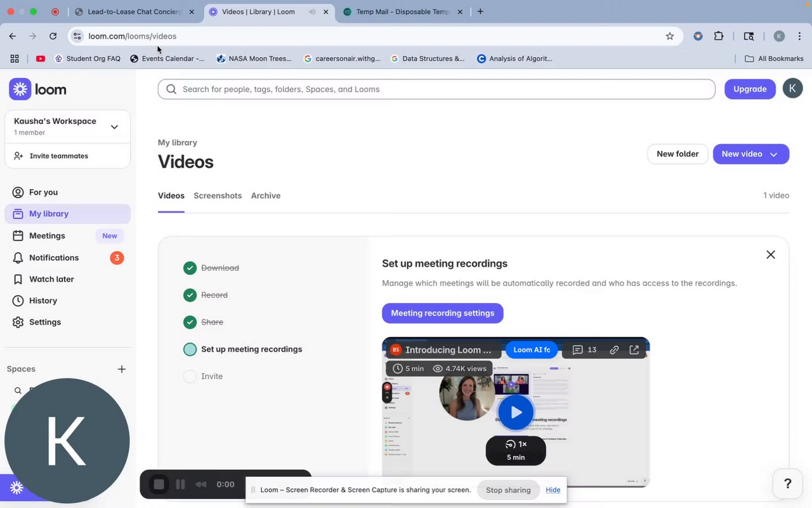Click the Loom logo in the sidebar
Image resolution: width=812 pixels, height=508 pixels.
click(x=38, y=90)
